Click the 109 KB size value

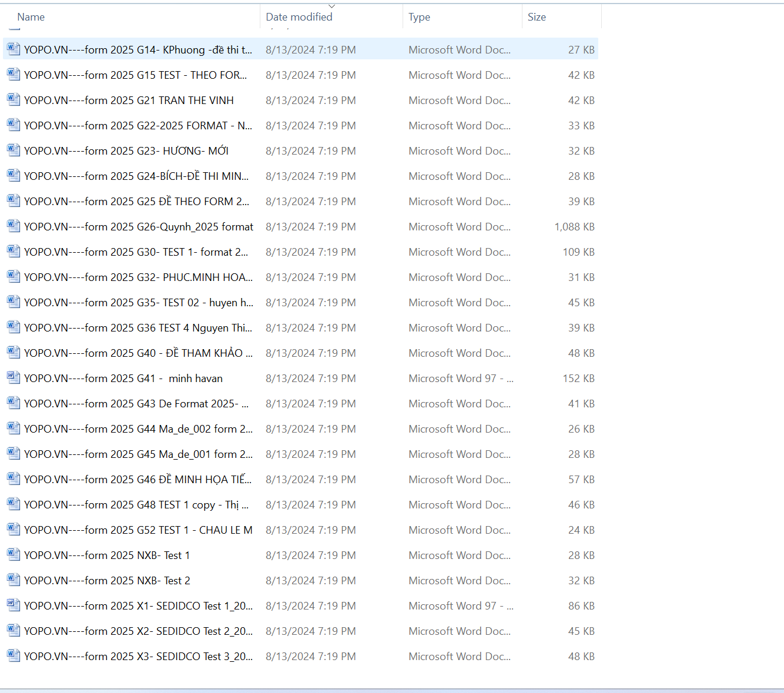(578, 252)
